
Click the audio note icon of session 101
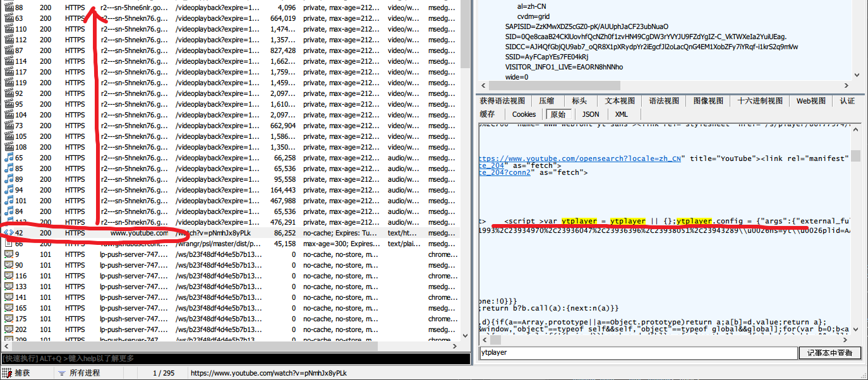[x=9, y=201]
